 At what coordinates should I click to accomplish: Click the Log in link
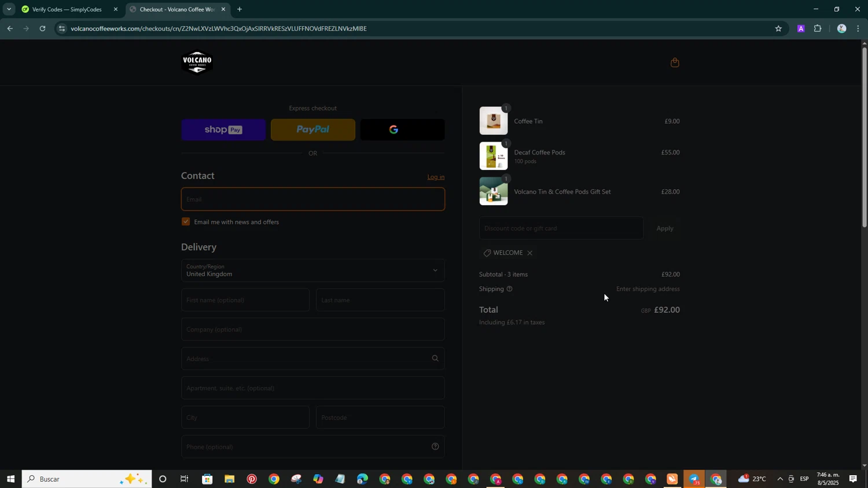436,177
